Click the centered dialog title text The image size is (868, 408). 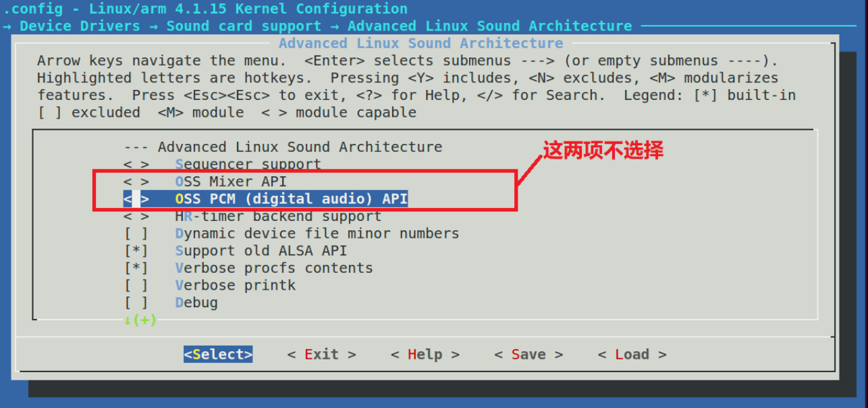point(421,43)
